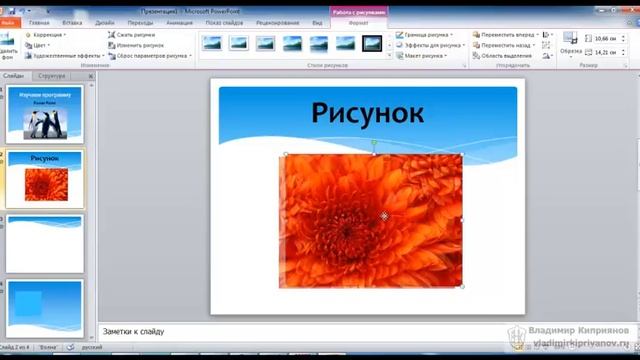
Task: Minimize the ribbon with the caret icon
Action: [629, 23]
